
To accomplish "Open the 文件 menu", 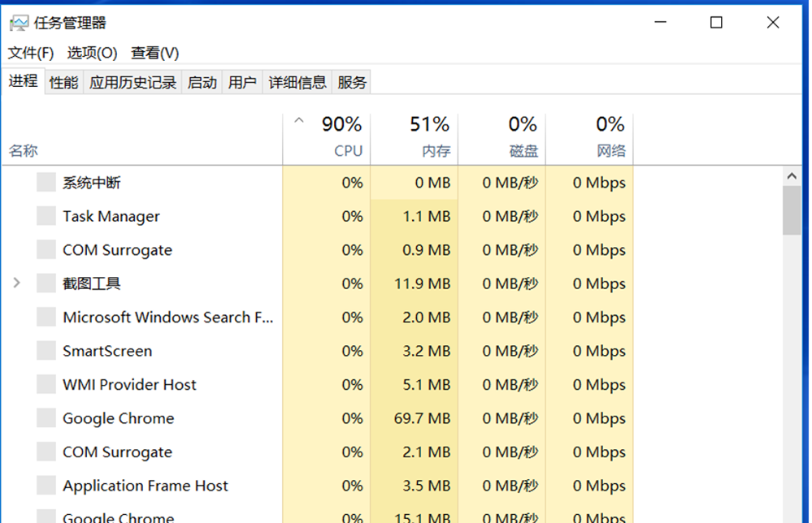I will [x=30, y=53].
